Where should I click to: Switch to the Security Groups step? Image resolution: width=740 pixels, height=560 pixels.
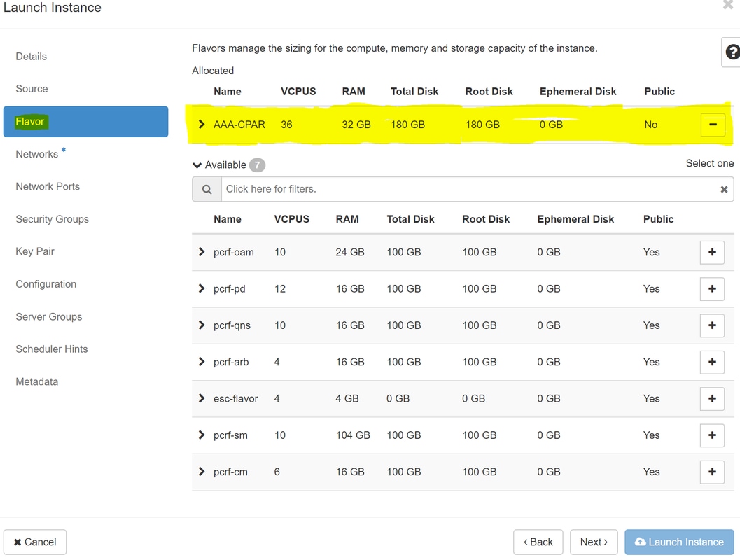coord(53,219)
